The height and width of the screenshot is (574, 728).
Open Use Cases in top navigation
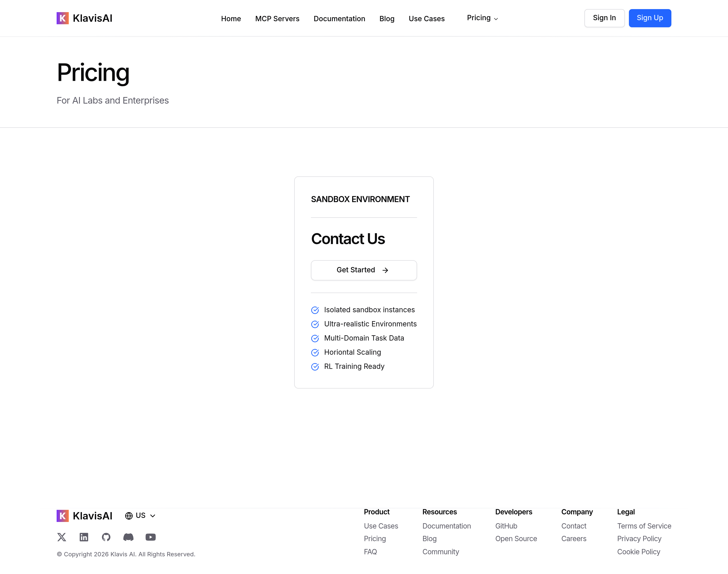click(x=426, y=19)
